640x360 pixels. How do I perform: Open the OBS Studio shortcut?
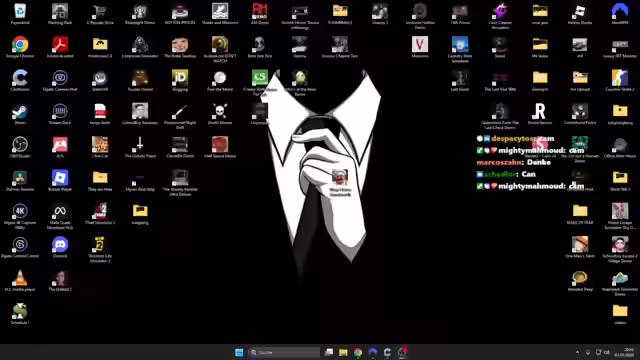[20, 146]
